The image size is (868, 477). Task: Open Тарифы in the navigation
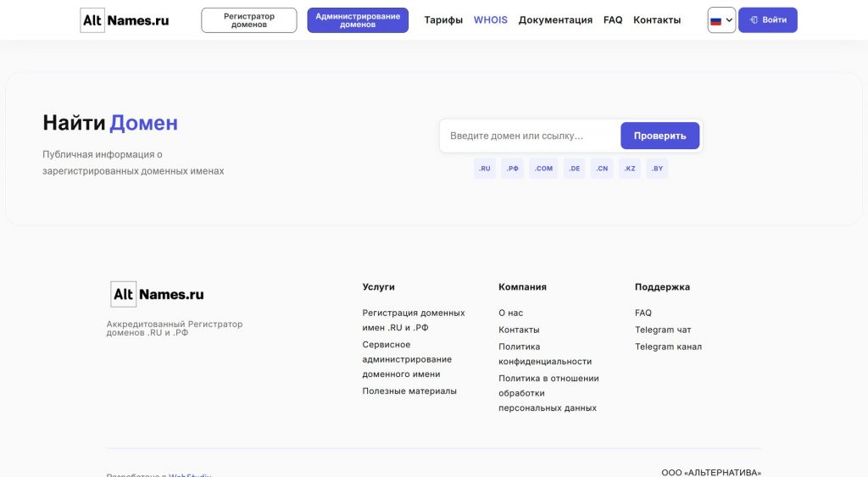point(443,20)
